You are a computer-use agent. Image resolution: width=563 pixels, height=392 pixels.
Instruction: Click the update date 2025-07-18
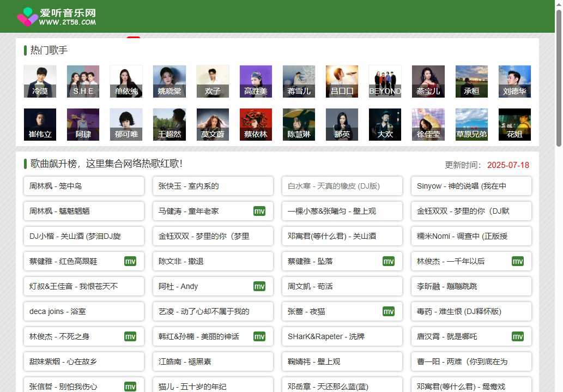508,165
